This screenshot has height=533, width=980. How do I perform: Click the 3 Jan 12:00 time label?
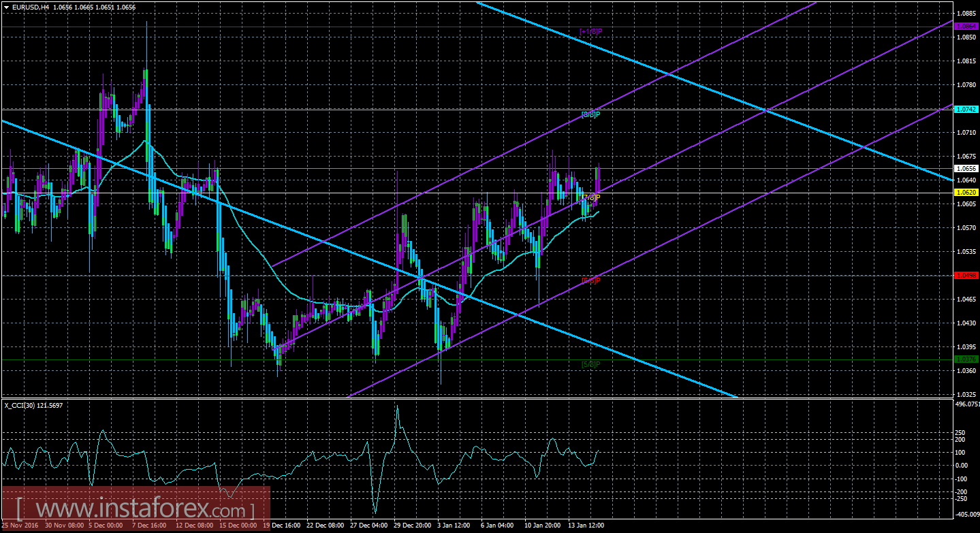click(454, 526)
